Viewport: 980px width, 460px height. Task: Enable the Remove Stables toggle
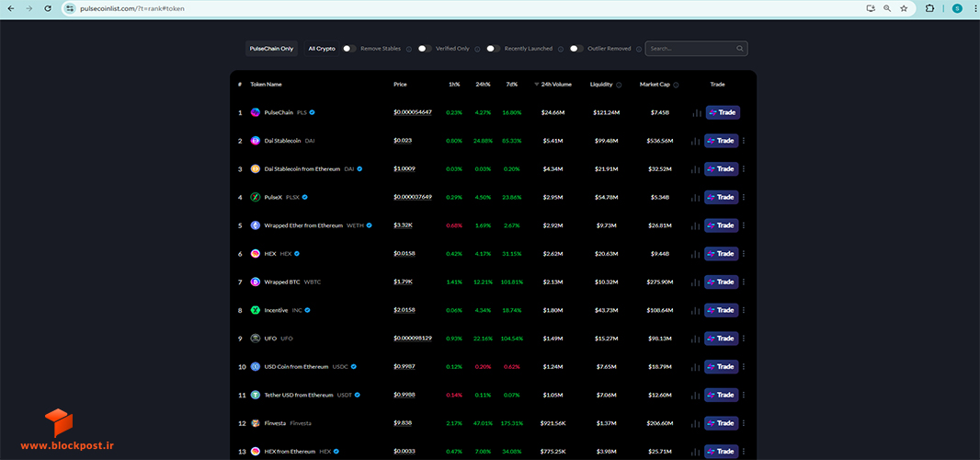point(349,48)
